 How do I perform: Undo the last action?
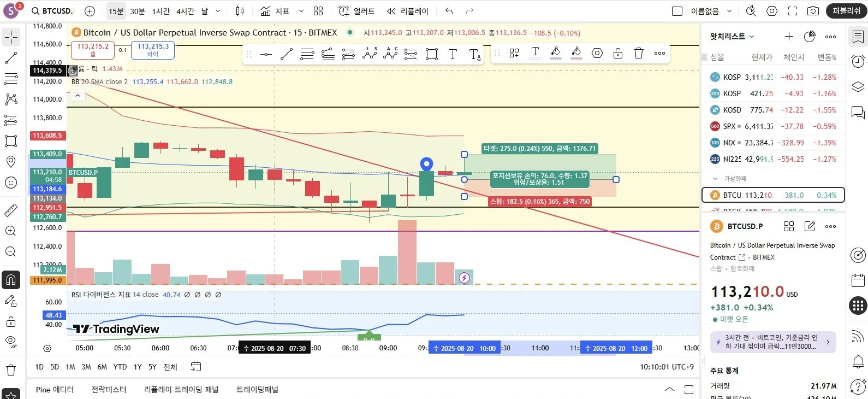(449, 11)
